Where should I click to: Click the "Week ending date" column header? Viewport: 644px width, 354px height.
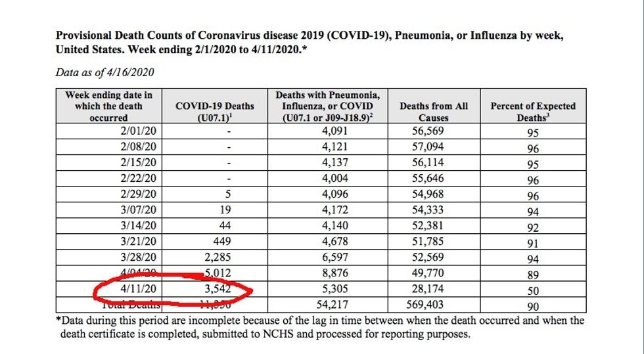[x=109, y=106]
